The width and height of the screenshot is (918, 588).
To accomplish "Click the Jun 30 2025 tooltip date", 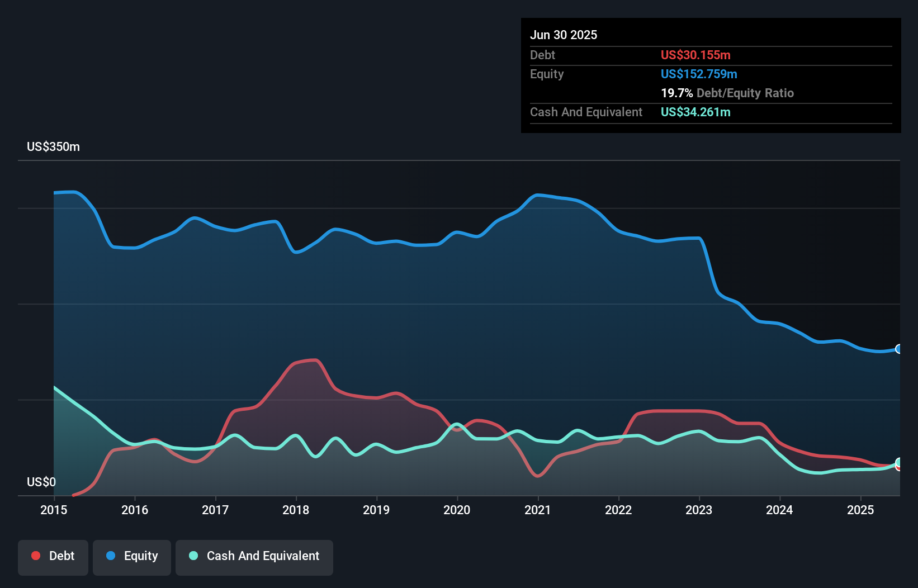I will pyautogui.click(x=564, y=35).
